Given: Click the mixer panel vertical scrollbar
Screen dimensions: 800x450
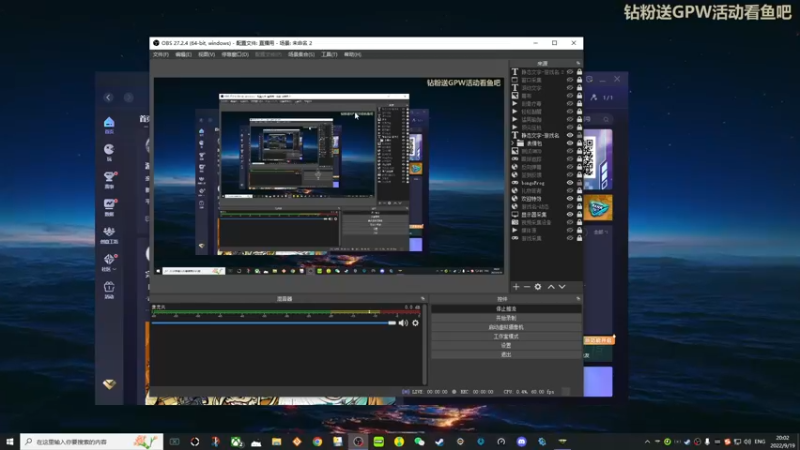Looking at the screenshot, I should click(425, 344).
